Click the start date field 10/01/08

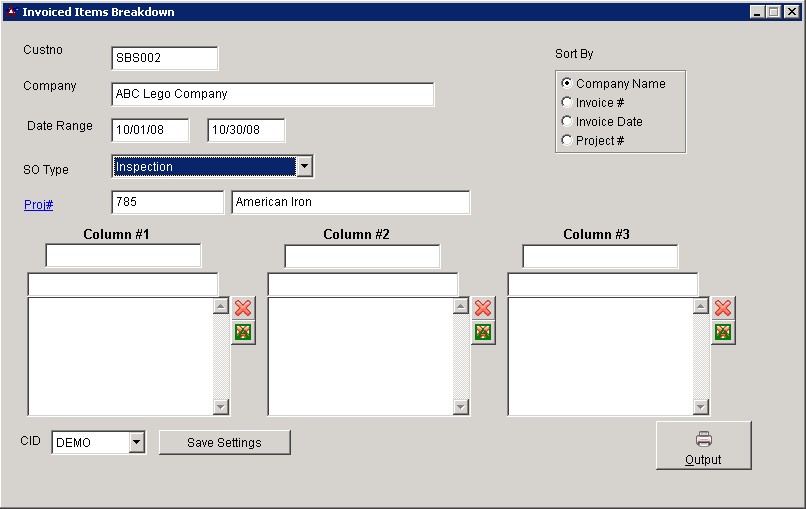150,131
